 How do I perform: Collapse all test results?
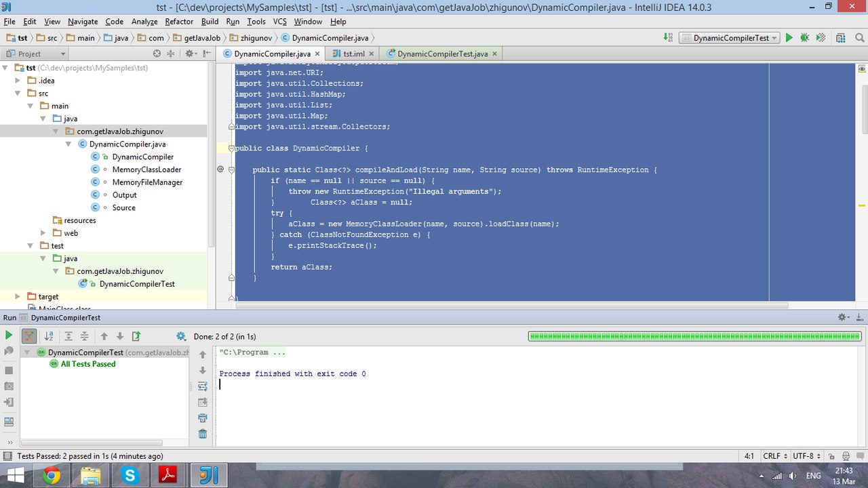coord(84,335)
